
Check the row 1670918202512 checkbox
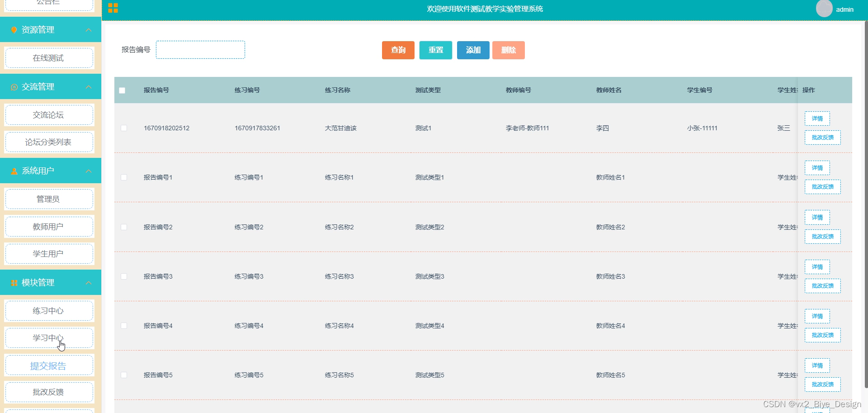pyautogui.click(x=124, y=128)
